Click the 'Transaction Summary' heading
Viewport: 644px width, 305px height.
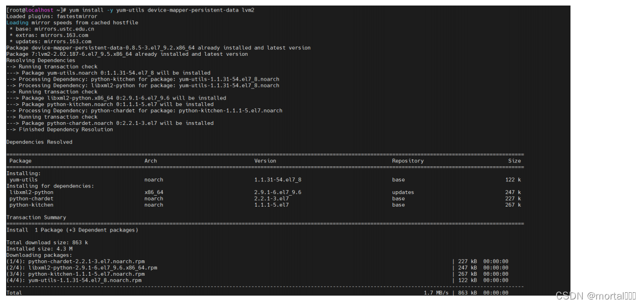[36, 217]
